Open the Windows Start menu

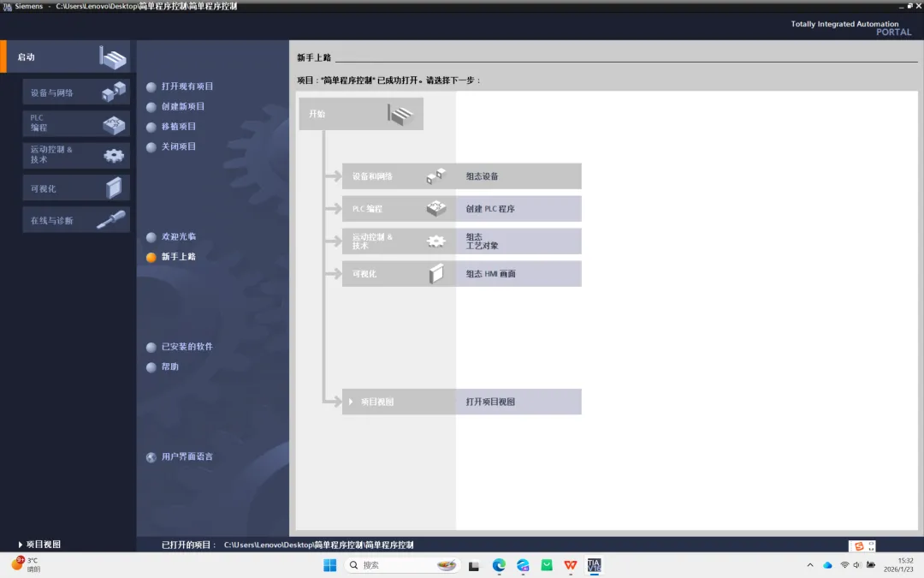(330, 565)
